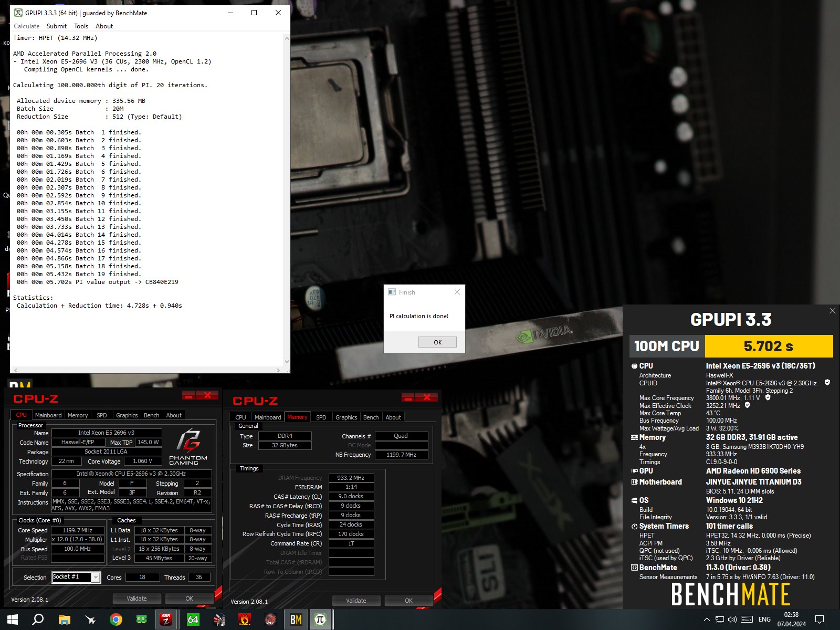This screenshot has height=630, width=840.
Task: Click the GPUPI pi window title icon
Action: (x=18, y=13)
